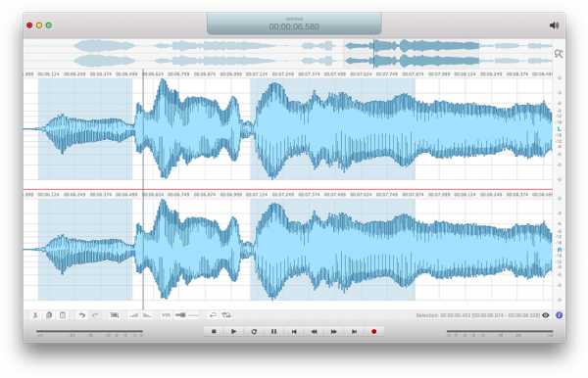Image resolution: width=588 pixels, height=378 pixels.
Task: Click the paste clipboard icon
Action: (63, 315)
